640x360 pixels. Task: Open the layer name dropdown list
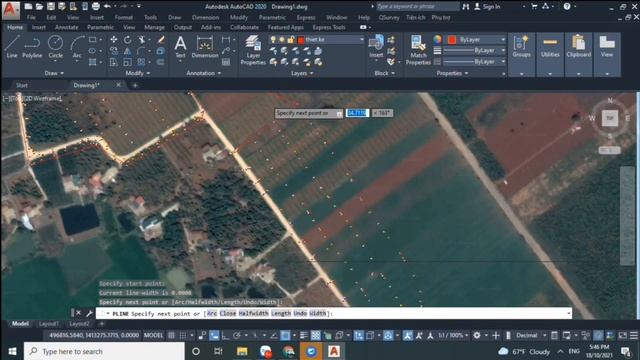tap(362, 40)
